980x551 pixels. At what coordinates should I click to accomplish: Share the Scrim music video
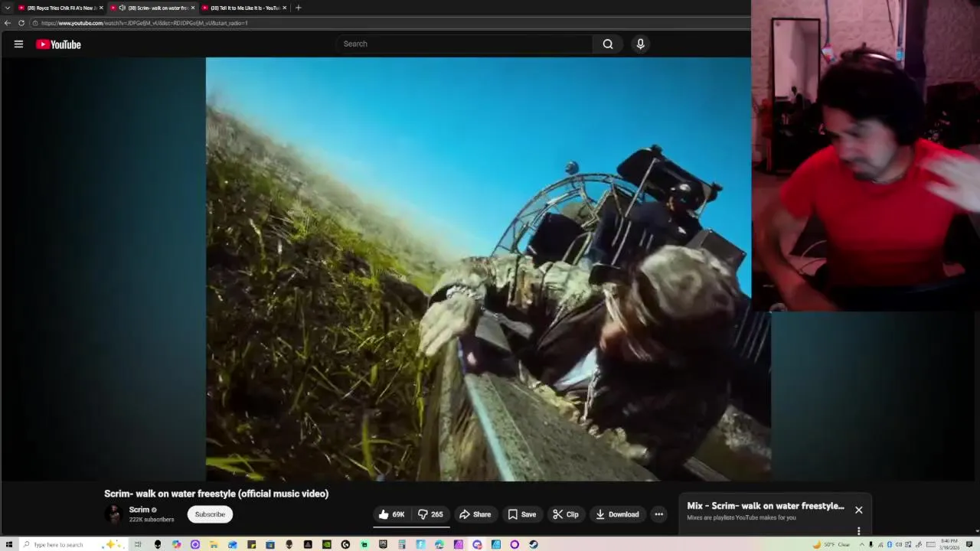click(475, 514)
